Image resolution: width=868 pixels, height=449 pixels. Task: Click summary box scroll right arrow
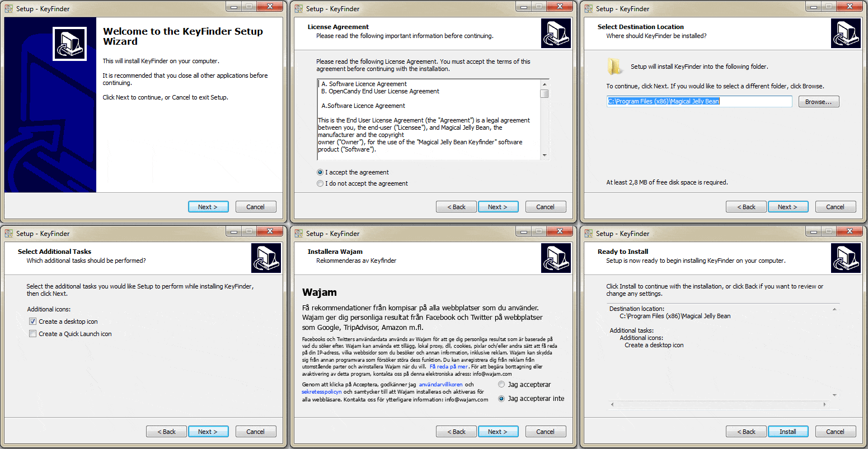[824, 404]
